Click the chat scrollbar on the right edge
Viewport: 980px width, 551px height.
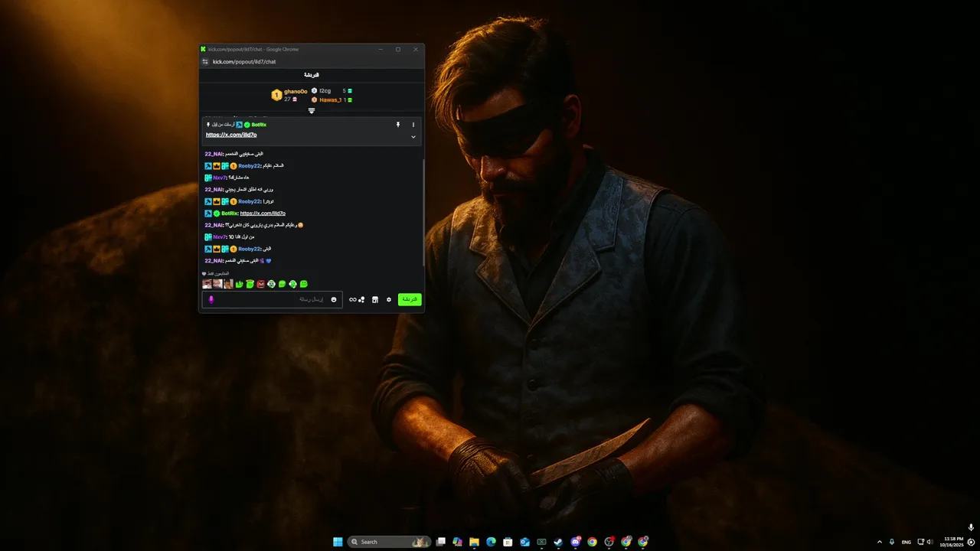click(x=423, y=212)
